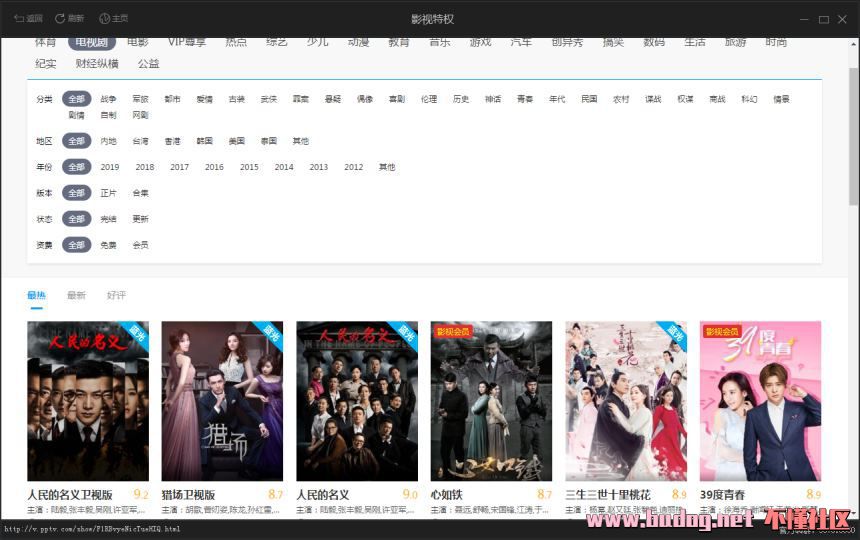Screen dimensions: 860x540
Task: Filter region by 内地
Action: (x=108, y=141)
